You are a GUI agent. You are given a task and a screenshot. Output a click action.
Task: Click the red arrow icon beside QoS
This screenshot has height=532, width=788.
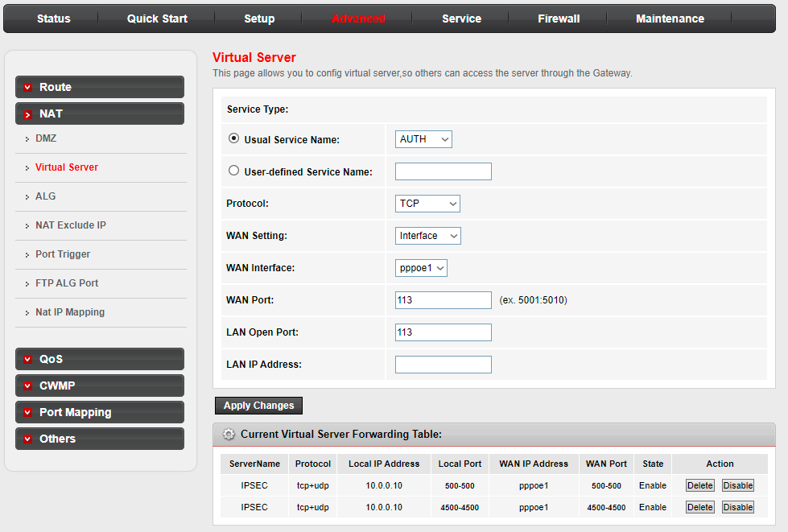point(28,360)
